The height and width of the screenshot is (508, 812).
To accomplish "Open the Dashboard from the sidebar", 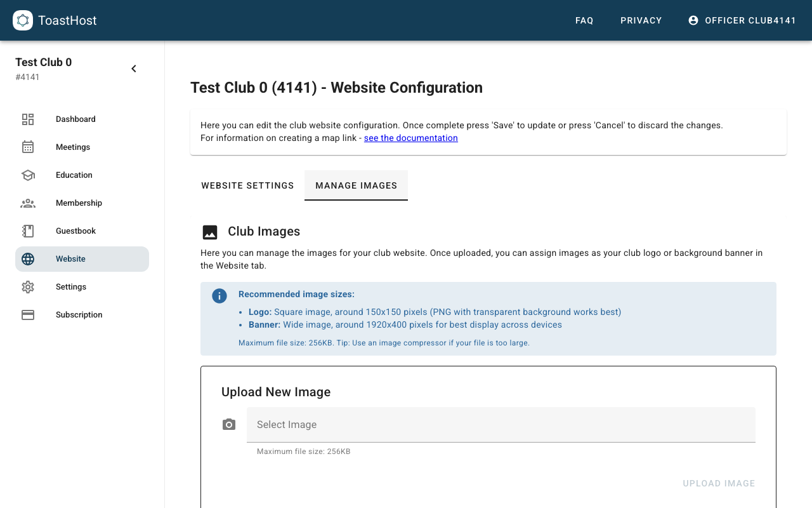I will [x=28, y=119].
